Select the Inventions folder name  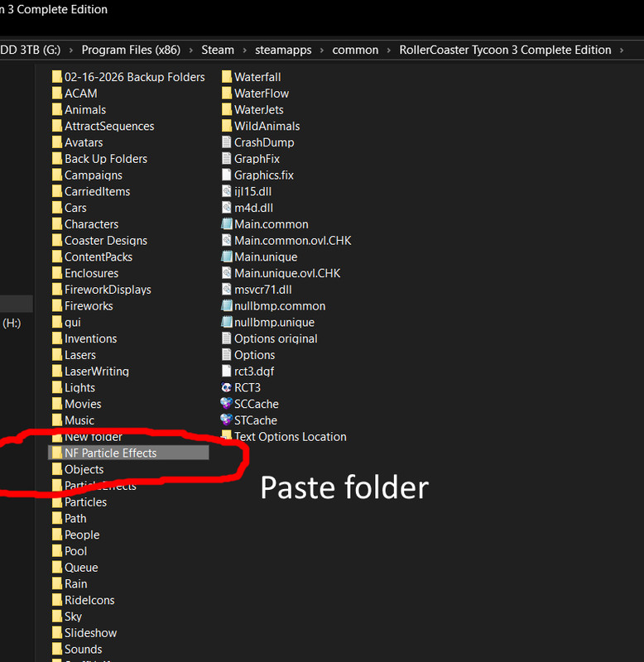coord(91,338)
